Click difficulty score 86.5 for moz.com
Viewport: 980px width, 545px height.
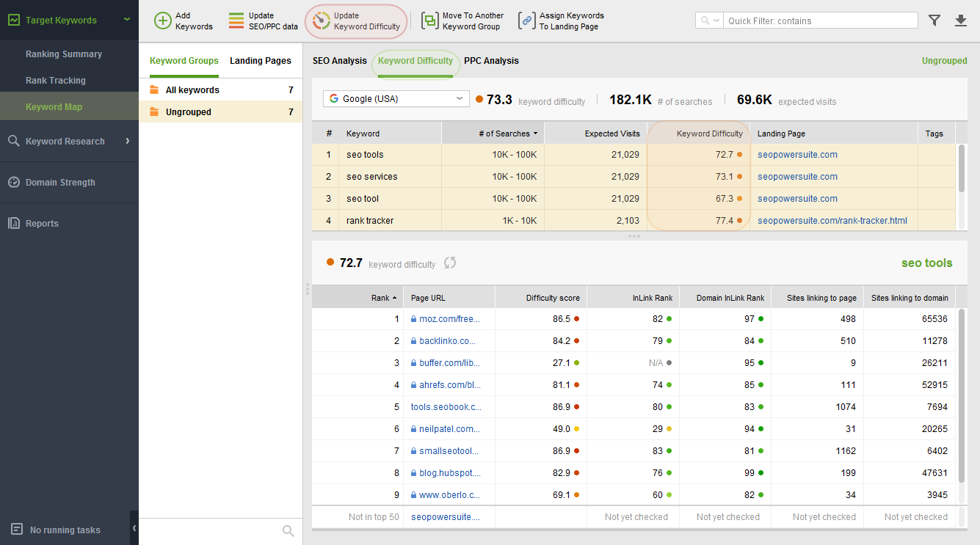562,319
